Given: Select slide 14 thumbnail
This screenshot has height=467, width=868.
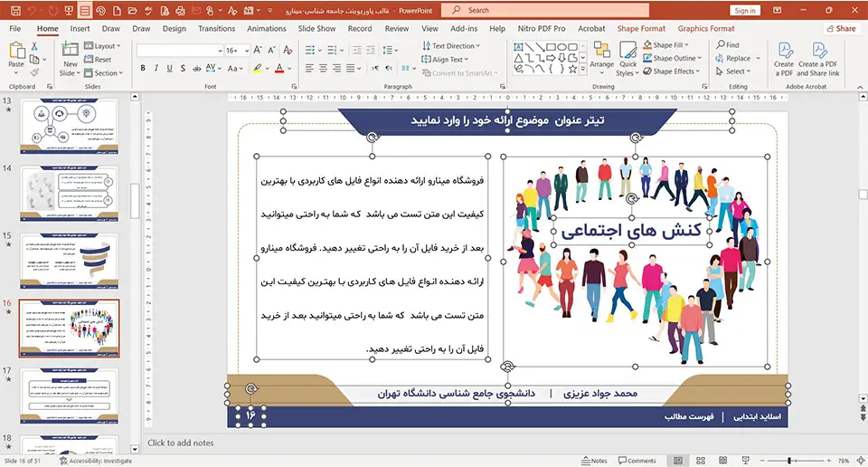Looking at the screenshot, I should 70,194.
